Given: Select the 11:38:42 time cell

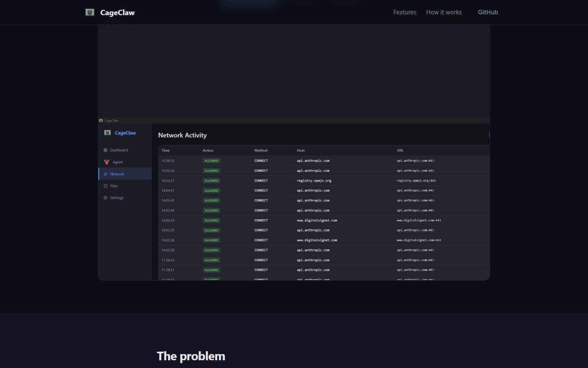Looking at the screenshot, I should 168,260.
